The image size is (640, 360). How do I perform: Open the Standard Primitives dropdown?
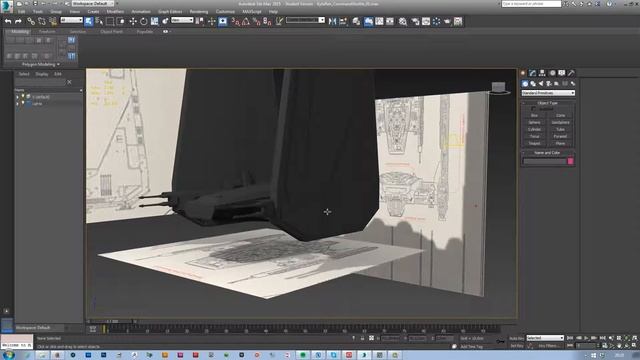[x=548, y=93]
